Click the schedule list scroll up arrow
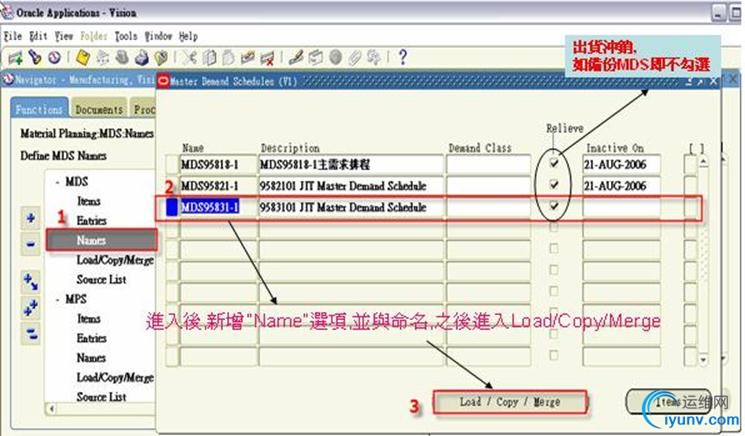Screen dimensions: 745x436 tap(703, 162)
